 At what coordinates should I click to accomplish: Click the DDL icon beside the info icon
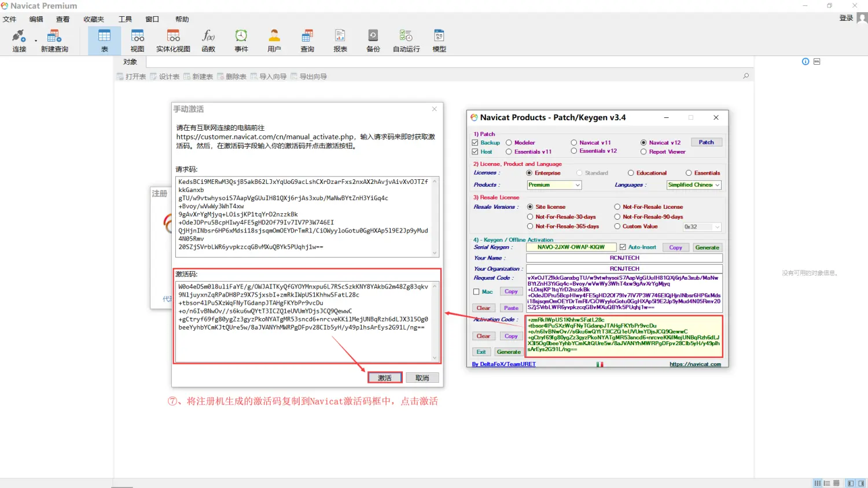pyautogui.click(x=817, y=61)
